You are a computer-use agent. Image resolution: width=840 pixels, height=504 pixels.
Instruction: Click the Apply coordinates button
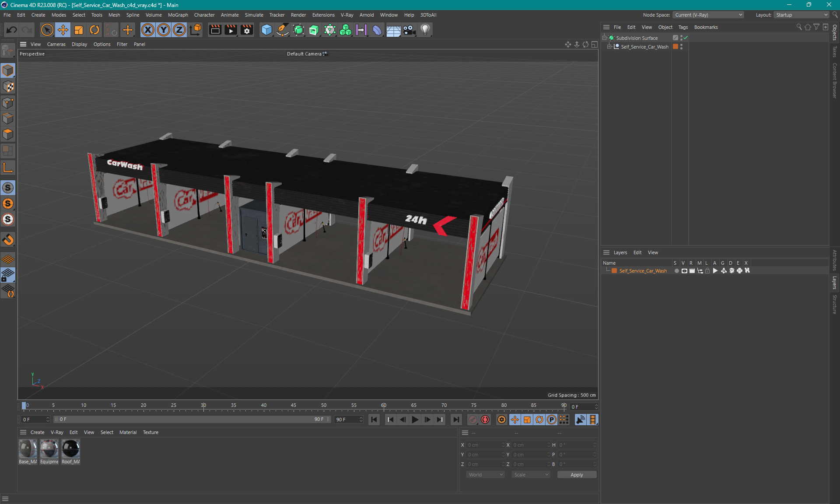(x=577, y=475)
